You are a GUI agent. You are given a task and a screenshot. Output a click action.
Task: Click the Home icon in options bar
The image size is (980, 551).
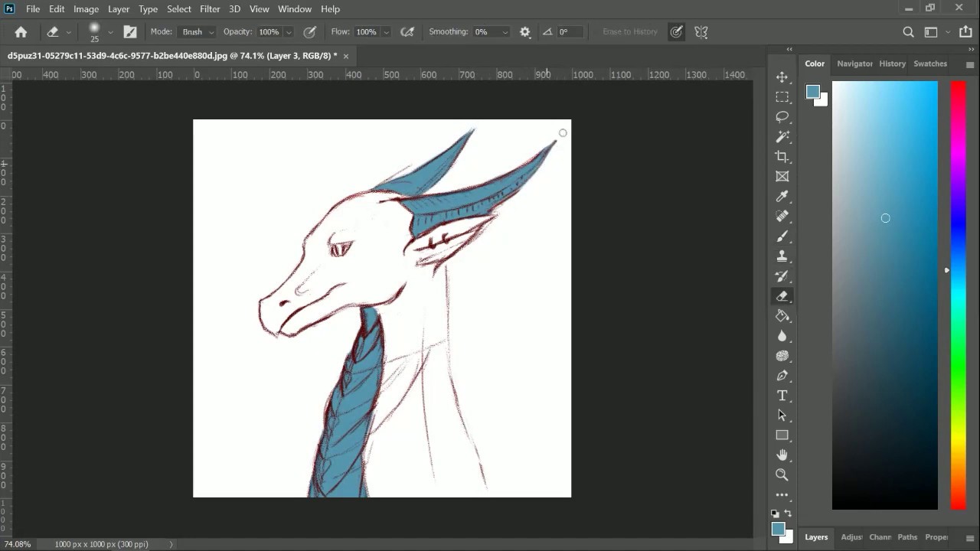[x=21, y=32]
